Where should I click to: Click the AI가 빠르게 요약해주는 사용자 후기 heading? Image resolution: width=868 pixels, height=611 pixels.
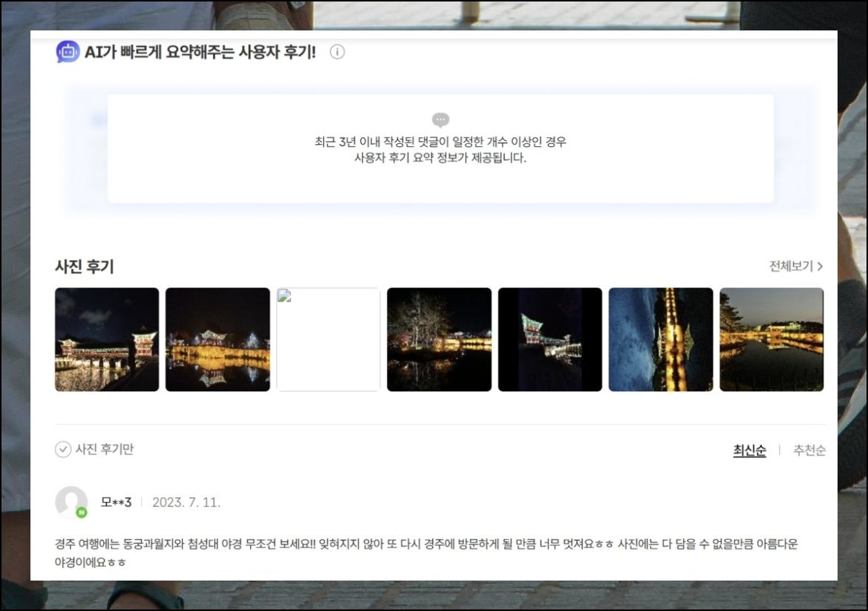(200, 52)
